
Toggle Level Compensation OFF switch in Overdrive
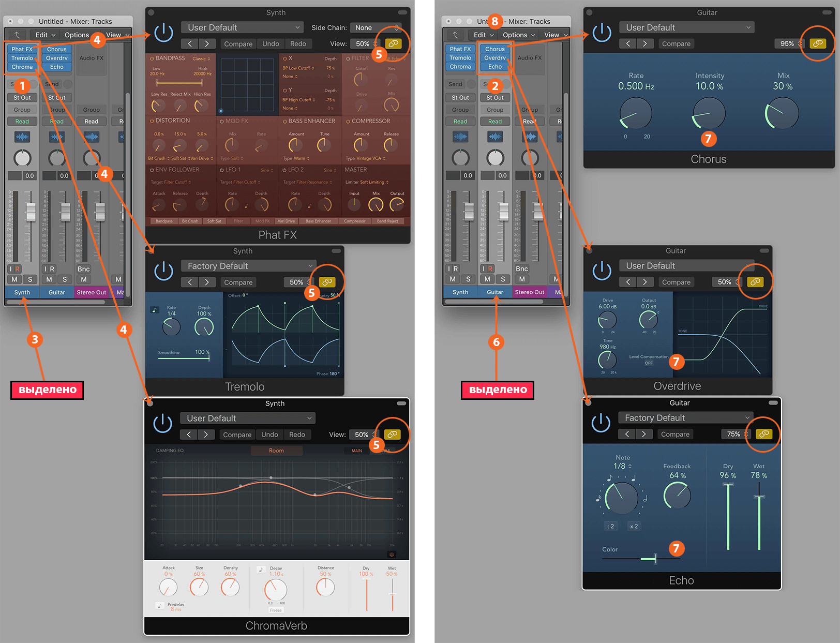(x=649, y=363)
